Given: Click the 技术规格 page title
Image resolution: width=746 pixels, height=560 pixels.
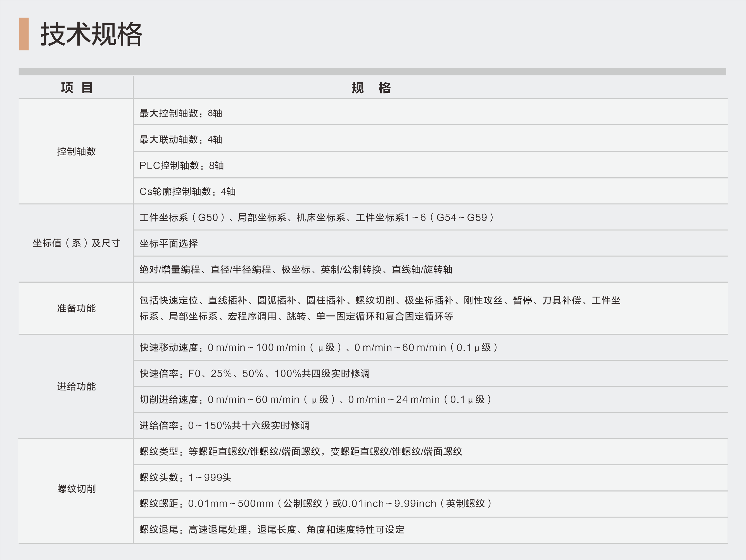Looking at the screenshot, I should tap(91, 34).
